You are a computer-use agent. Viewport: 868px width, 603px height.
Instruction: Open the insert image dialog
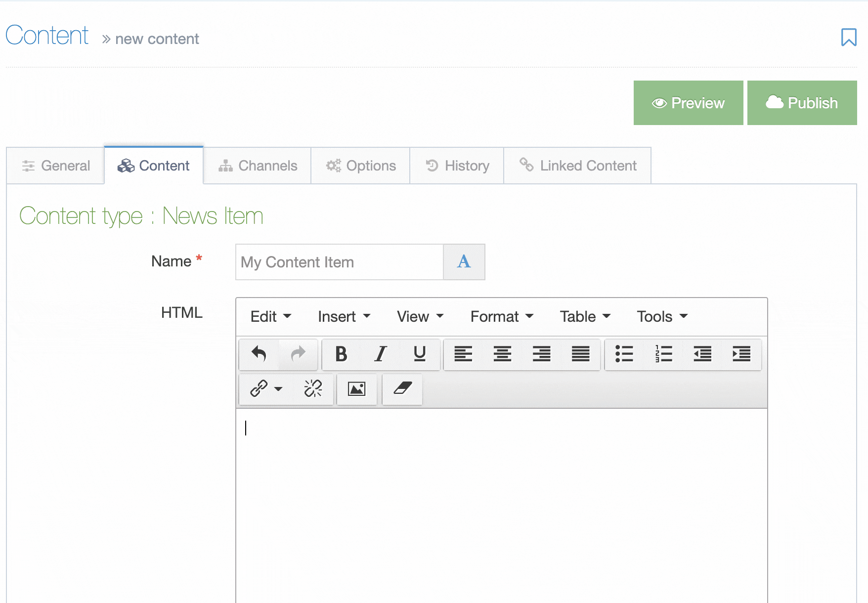click(x=356, y=389)
